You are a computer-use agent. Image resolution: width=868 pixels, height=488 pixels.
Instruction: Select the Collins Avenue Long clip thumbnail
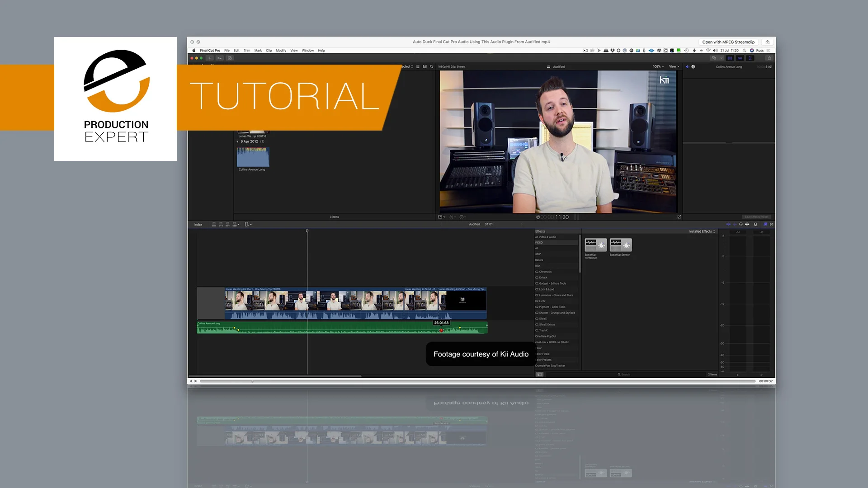[253, 157]
